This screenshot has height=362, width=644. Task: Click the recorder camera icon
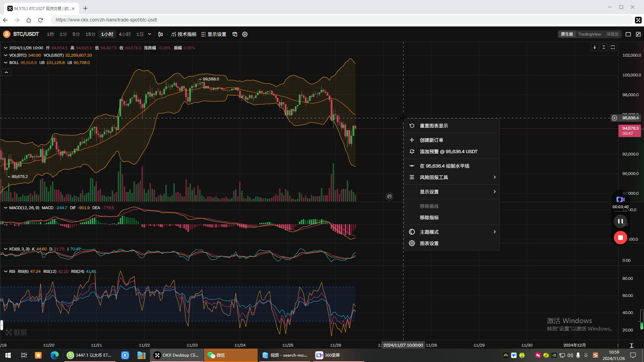[x=621, y=199]
